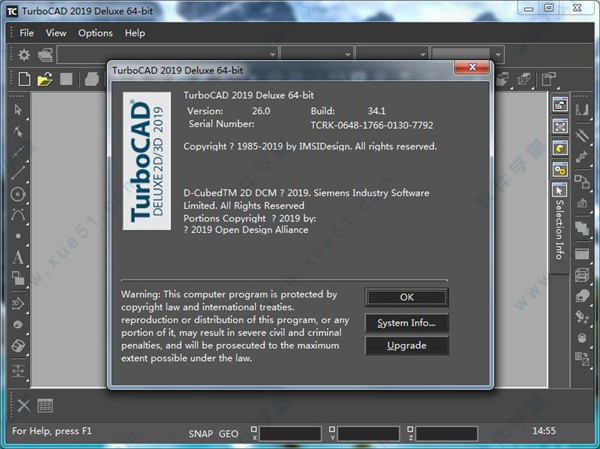Choose the Circle tool
The height and width of the screenshot is (449, 600).
[18, 194]
